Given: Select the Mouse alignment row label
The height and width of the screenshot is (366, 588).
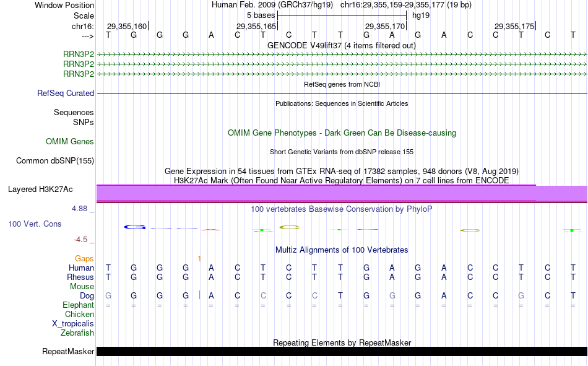Looking at the screenshot, I should click(x=82, y=286).
